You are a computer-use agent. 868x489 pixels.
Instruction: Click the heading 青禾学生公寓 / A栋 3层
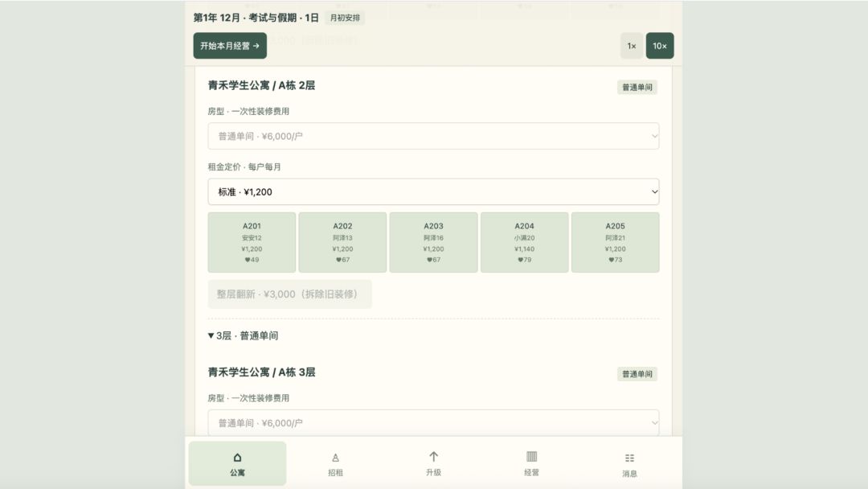pyautogui.click(x=261, y=372)
